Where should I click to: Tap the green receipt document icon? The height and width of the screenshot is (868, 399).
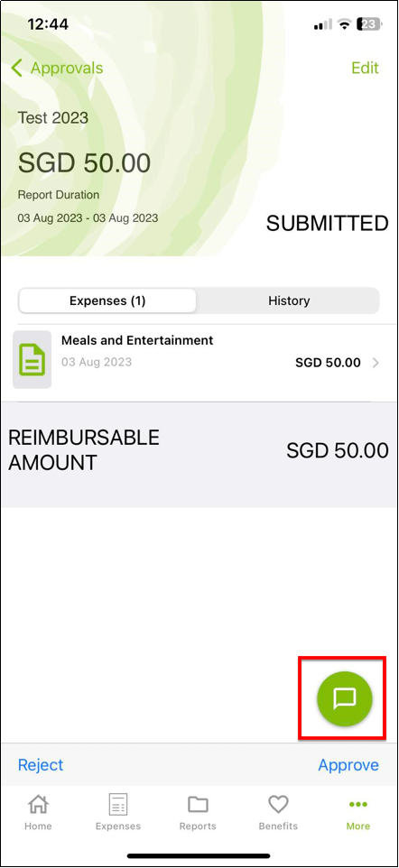pos(32,360)
